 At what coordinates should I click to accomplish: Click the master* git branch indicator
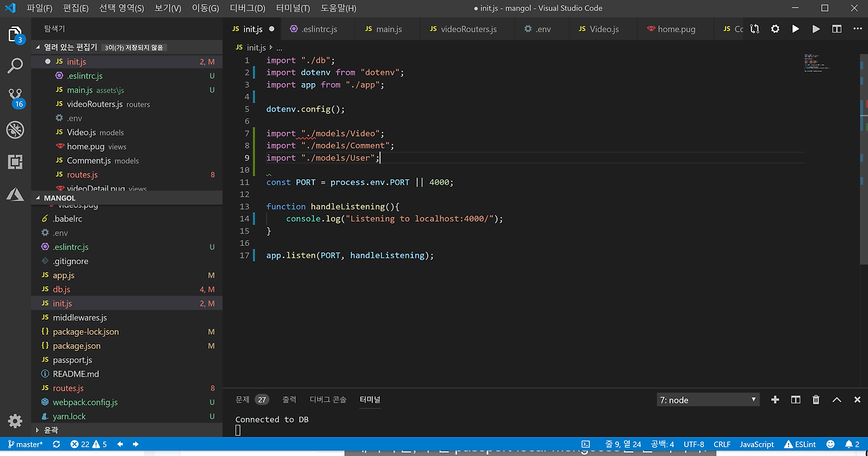click(25, 444)
